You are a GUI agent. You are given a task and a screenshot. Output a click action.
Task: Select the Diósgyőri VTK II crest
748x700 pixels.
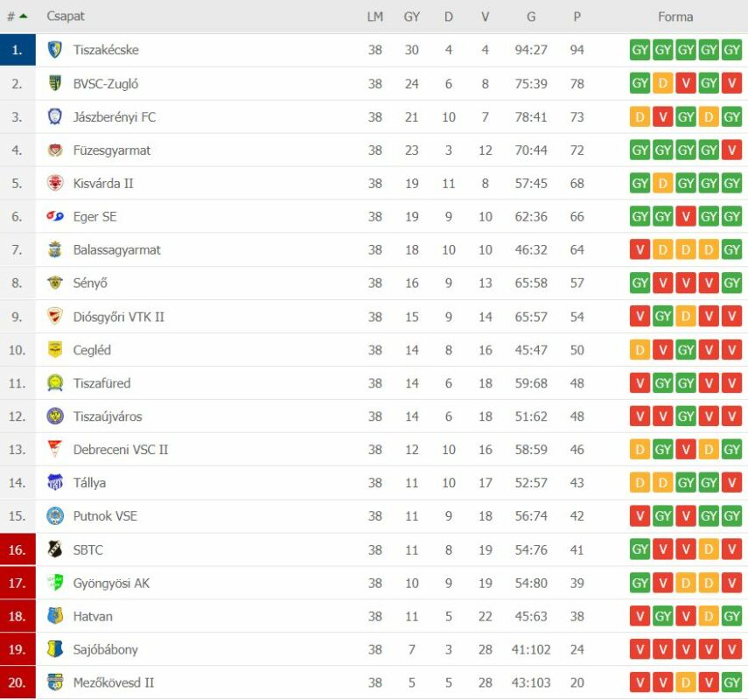55,317
